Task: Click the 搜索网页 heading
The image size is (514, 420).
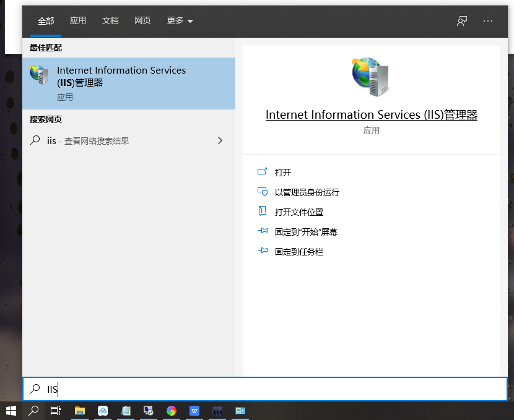Action: 46,119
